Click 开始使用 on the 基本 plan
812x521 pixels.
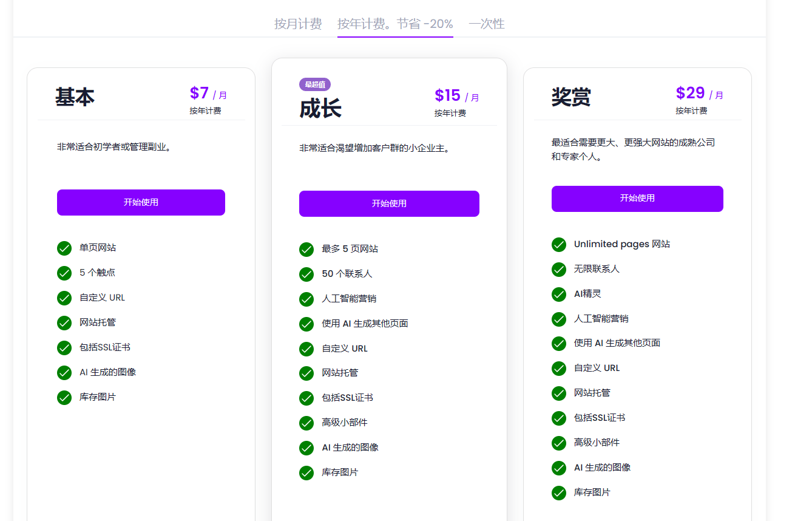tap(141, 202)
